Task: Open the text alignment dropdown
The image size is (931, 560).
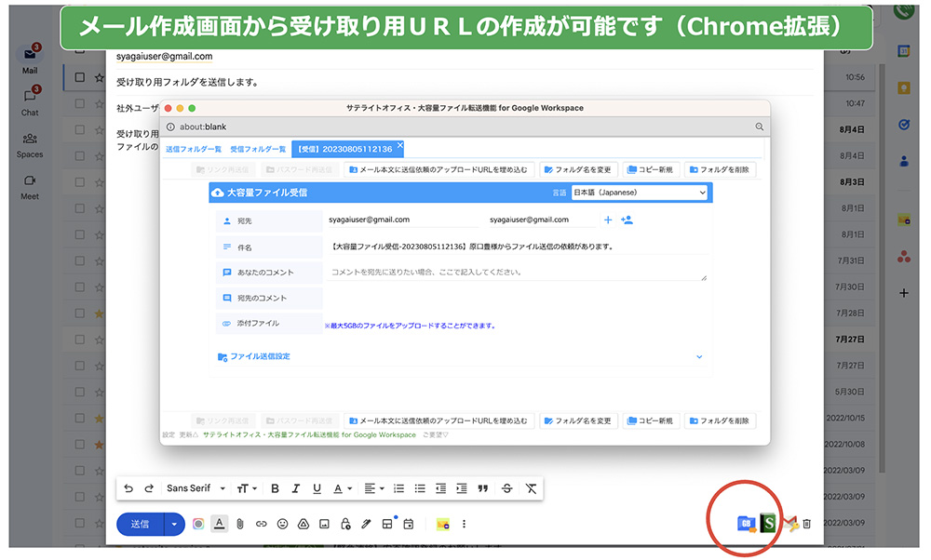Action: [373, 488]
